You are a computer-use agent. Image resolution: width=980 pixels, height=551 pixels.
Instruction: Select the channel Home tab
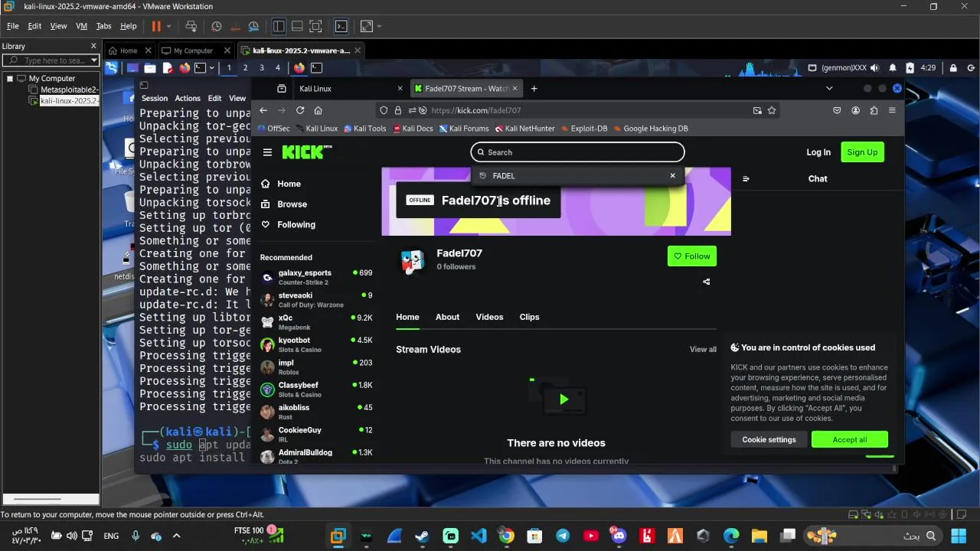click(x=407, y=317)
